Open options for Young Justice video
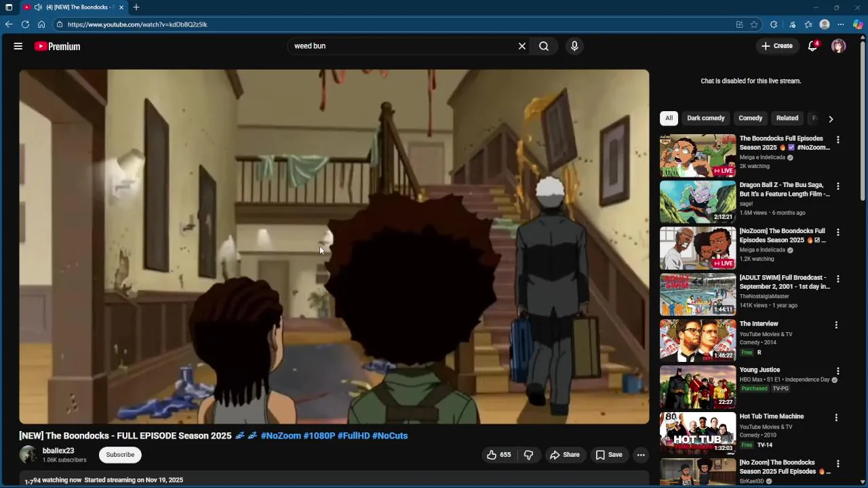 pos(838,371)
